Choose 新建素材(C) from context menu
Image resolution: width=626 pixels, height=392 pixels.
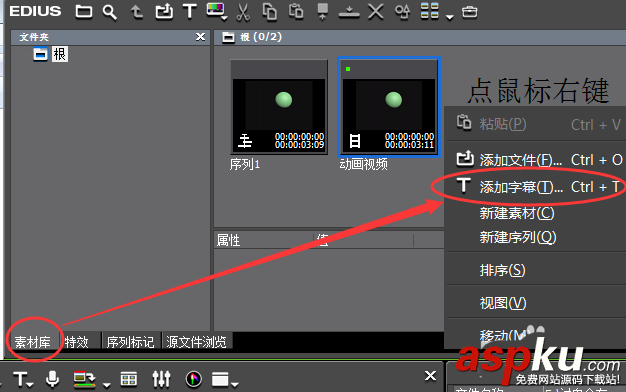(x=535, y=213)
